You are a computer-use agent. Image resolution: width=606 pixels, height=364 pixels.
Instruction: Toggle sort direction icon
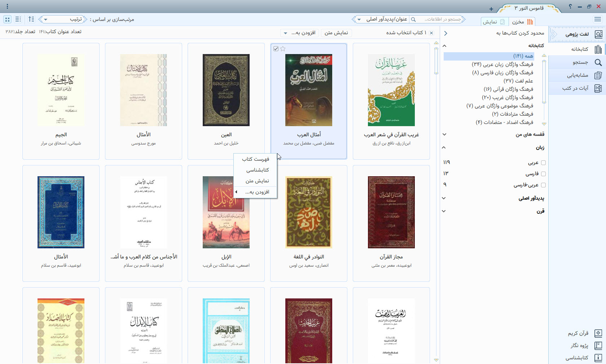(31, 19)
